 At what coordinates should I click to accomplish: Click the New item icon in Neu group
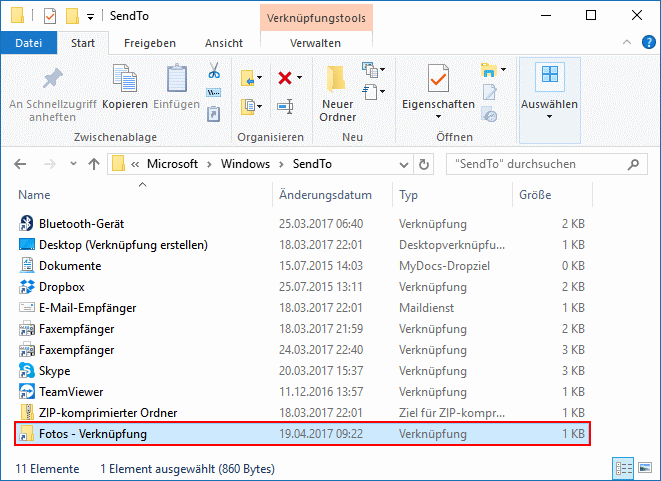pyautogui.click(x=370, y=70)
